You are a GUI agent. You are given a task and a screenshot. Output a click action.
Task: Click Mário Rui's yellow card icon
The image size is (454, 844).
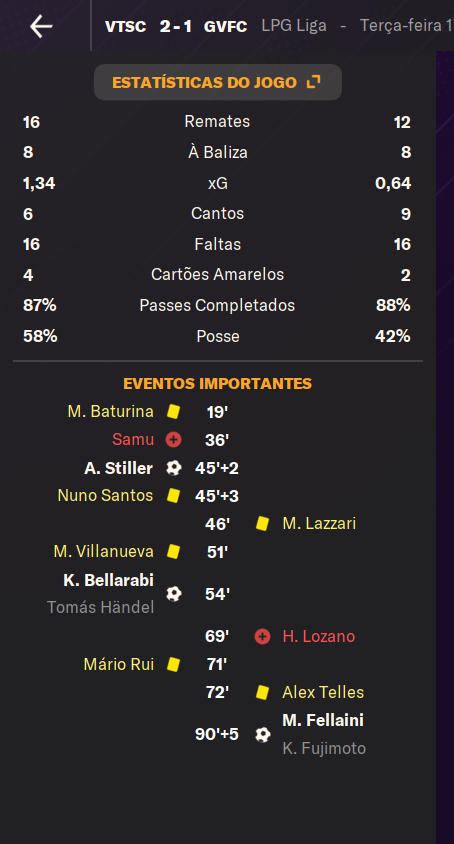(x=173, y=664)
